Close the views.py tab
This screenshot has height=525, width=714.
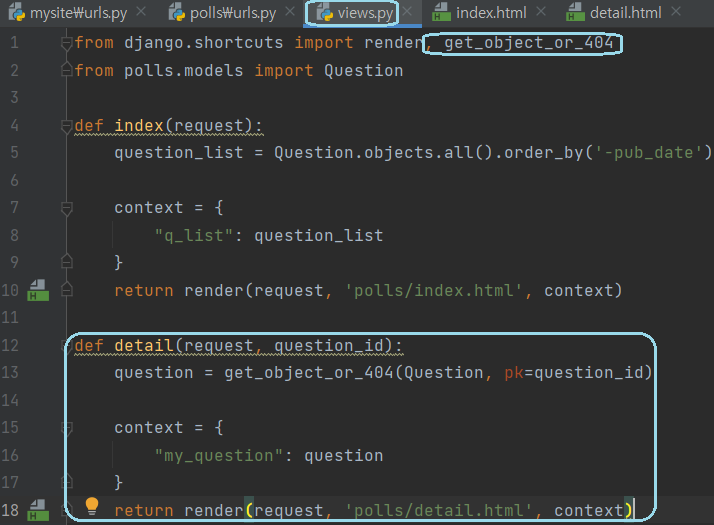point(407,12)
